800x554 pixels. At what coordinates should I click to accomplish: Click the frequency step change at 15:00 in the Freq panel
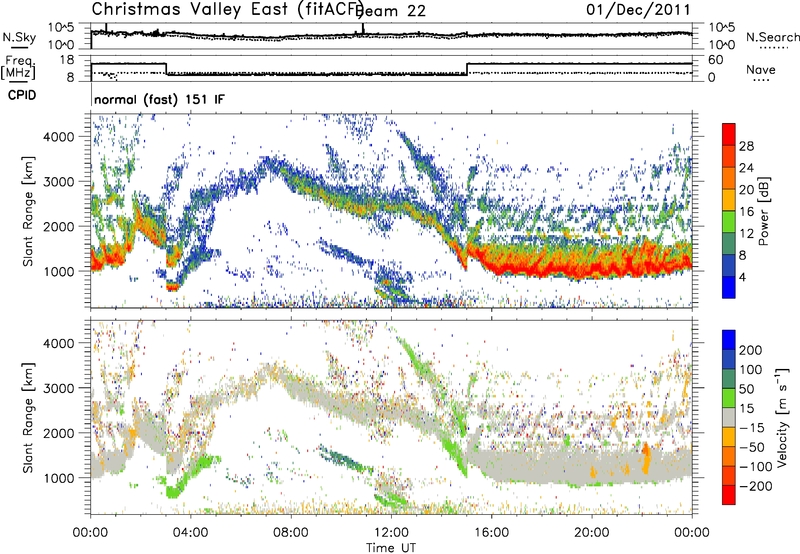pos(467,69)
